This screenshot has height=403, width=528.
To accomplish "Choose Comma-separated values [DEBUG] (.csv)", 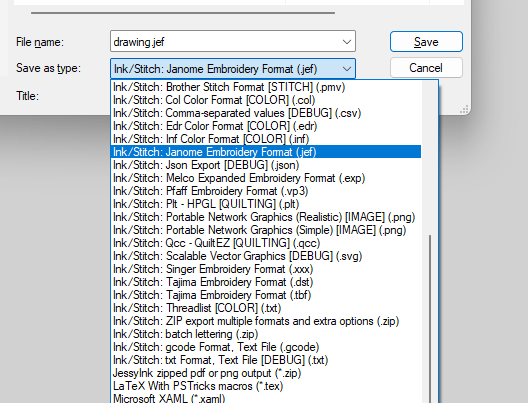I will click(266, 113).
